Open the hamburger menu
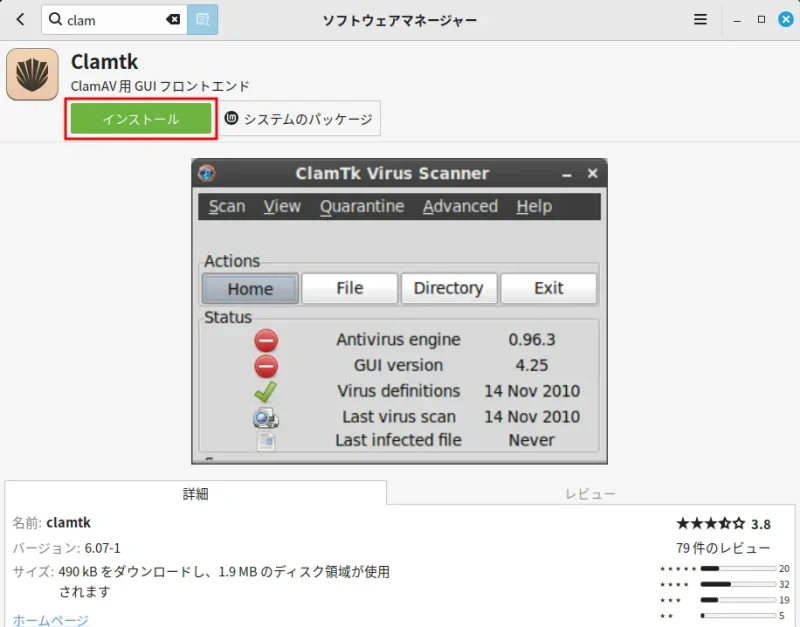The width and height of the screenshot is (800, 627). 700,20
